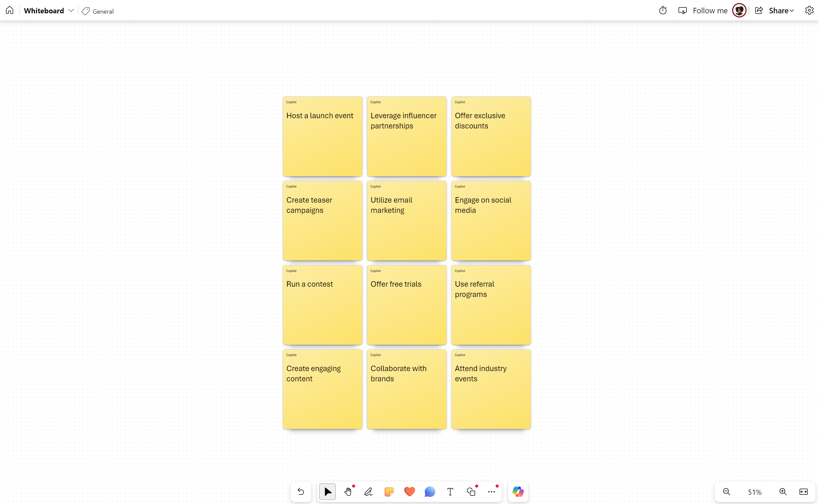The width and height of the screenshot is (819, 504).
Task: Activate the hand Pan tool
Action: (348, 491)
